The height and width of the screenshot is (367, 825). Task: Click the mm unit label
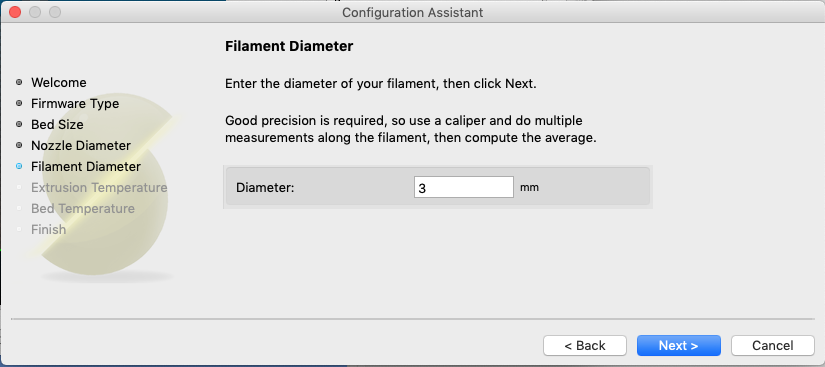point(529,187)
